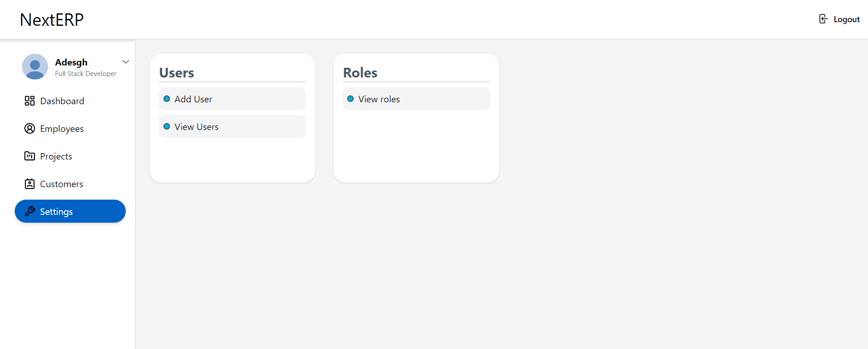The height and width of the screenshot is (349, 868).
Task: Click the blue dot beside View Users
Action: 167,127
